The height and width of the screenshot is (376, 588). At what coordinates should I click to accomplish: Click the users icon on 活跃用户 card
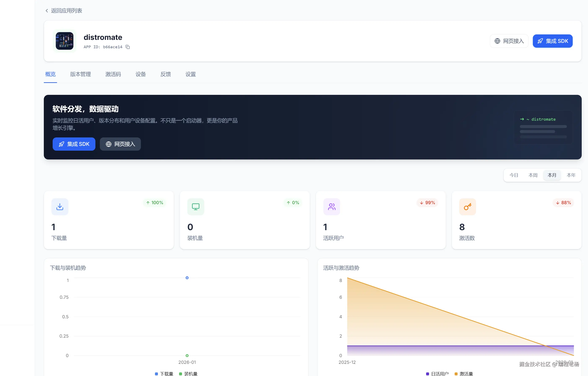332,207
